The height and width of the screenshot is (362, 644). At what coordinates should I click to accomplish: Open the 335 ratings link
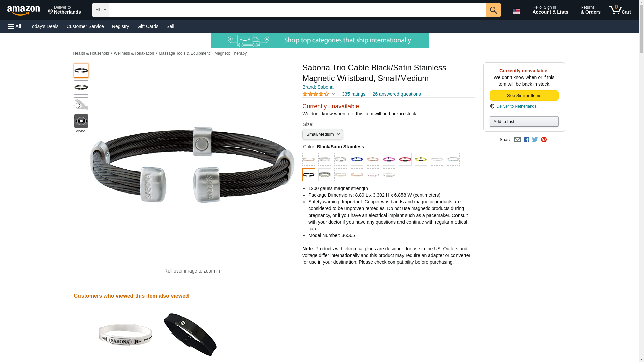click(x=353, y=94)
